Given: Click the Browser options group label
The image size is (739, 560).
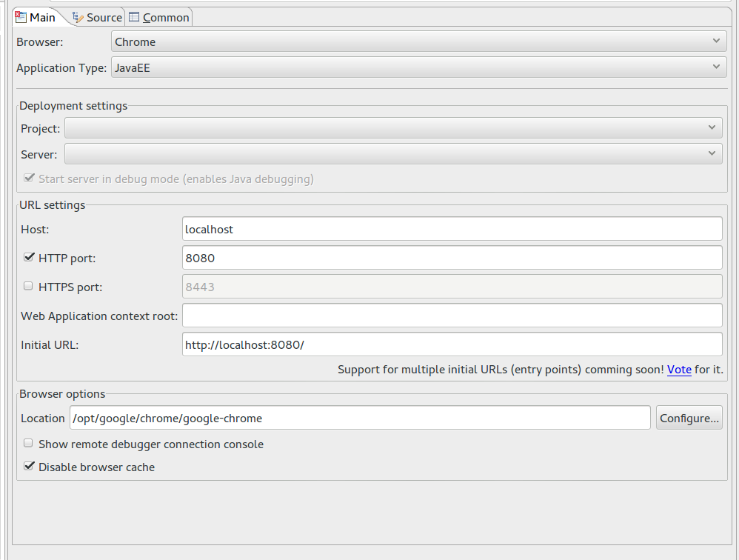Looking at the screenshot, I should click(62, 394).
